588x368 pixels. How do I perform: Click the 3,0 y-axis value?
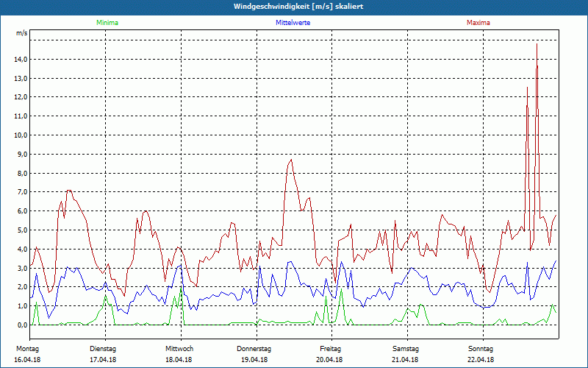point(23,269)
